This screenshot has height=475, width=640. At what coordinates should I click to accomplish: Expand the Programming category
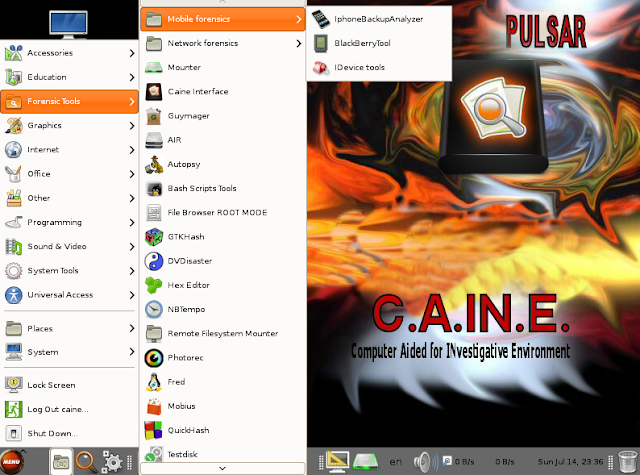tap(69, 222)
